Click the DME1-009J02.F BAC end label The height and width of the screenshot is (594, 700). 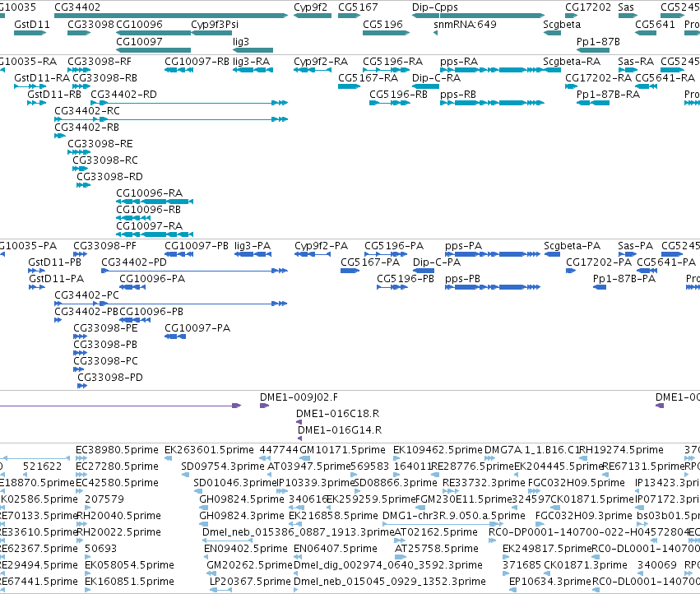coord(299,397)
